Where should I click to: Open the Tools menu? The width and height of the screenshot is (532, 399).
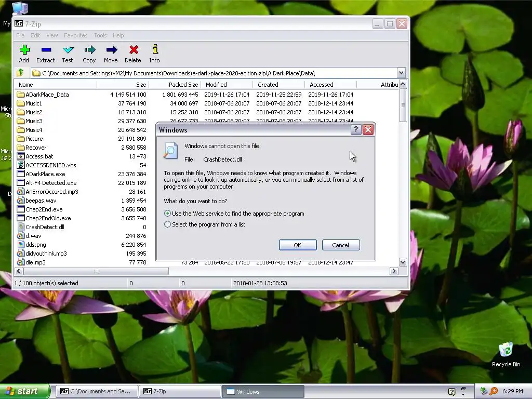[100, 35]
